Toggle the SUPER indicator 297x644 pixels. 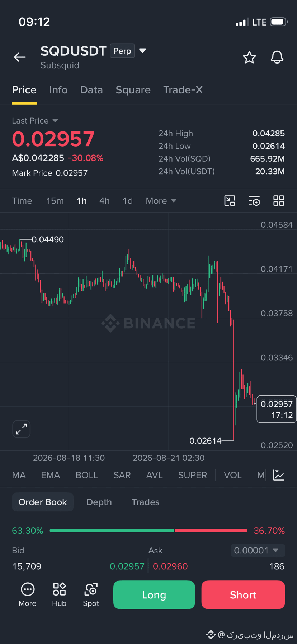193,475
